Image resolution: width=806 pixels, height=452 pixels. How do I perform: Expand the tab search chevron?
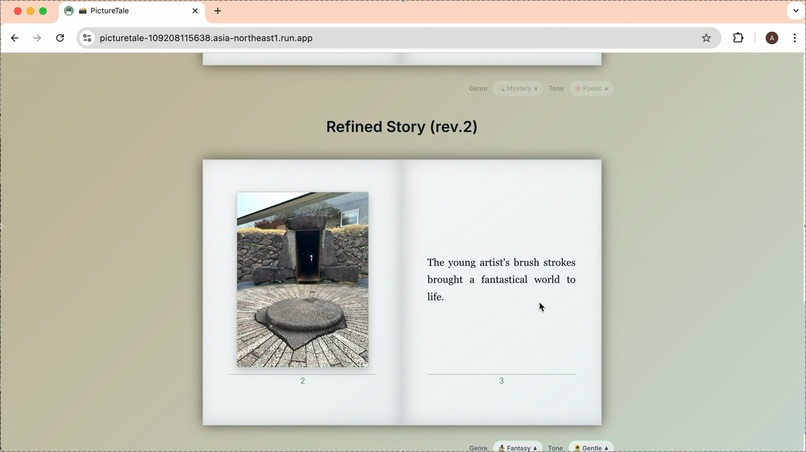click(796, 11)
